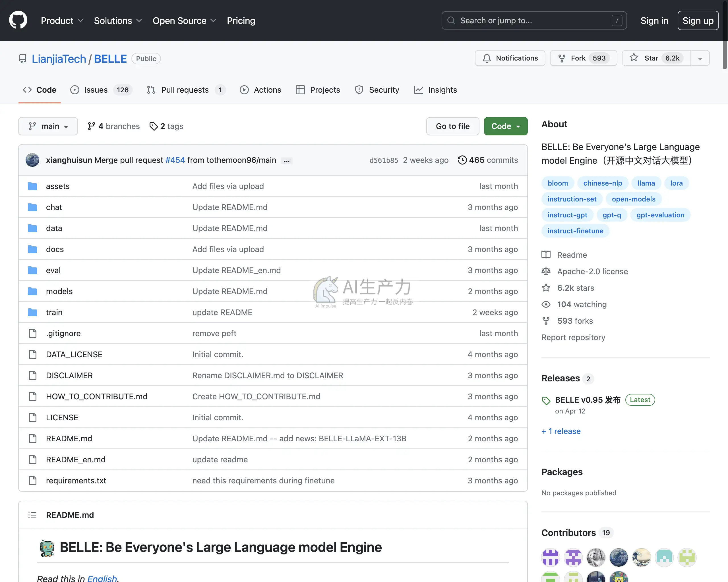Expand the Product menu

62,20
